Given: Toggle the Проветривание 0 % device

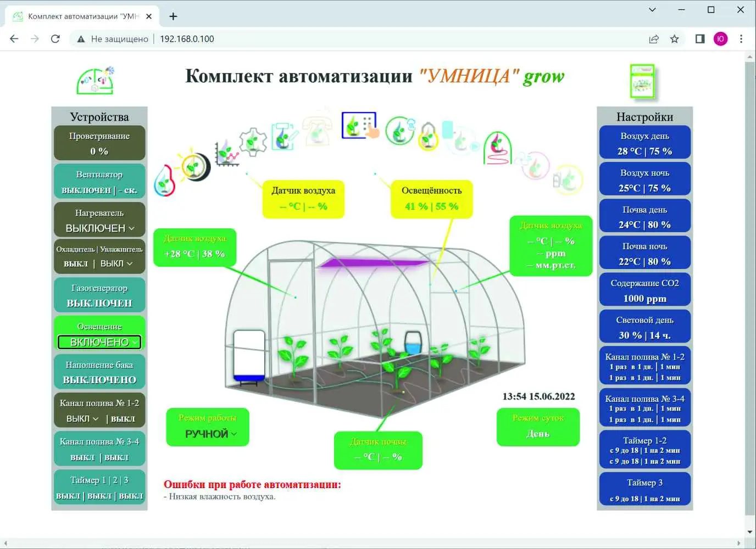Looking at the screenshot, I should pyautogui.click(x=99, y=143).
